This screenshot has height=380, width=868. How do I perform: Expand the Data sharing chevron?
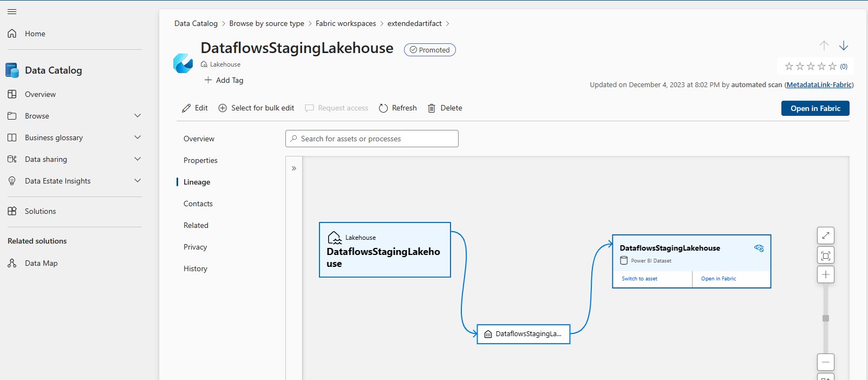(138, 159)
